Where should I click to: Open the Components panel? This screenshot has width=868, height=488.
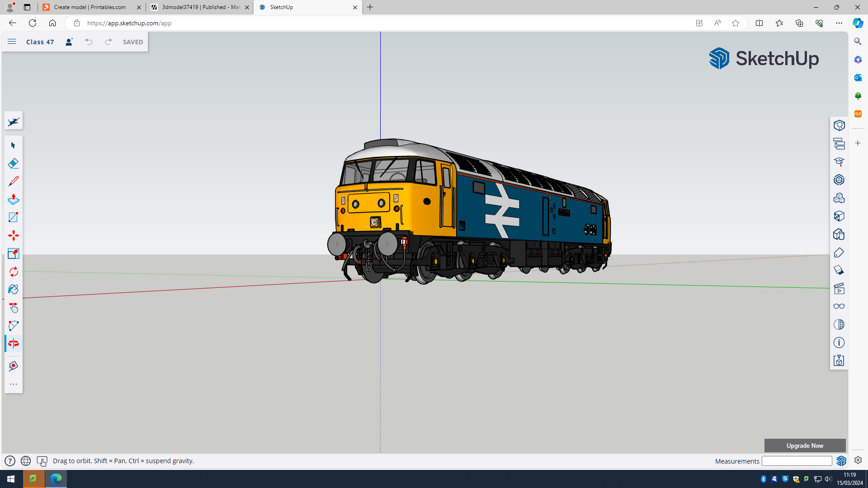pos(839,198)
